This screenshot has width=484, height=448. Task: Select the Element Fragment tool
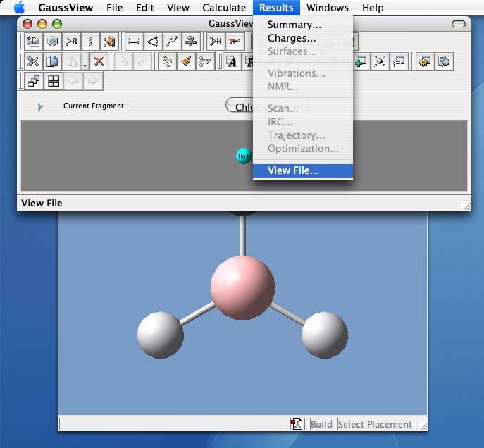(33, 42)
